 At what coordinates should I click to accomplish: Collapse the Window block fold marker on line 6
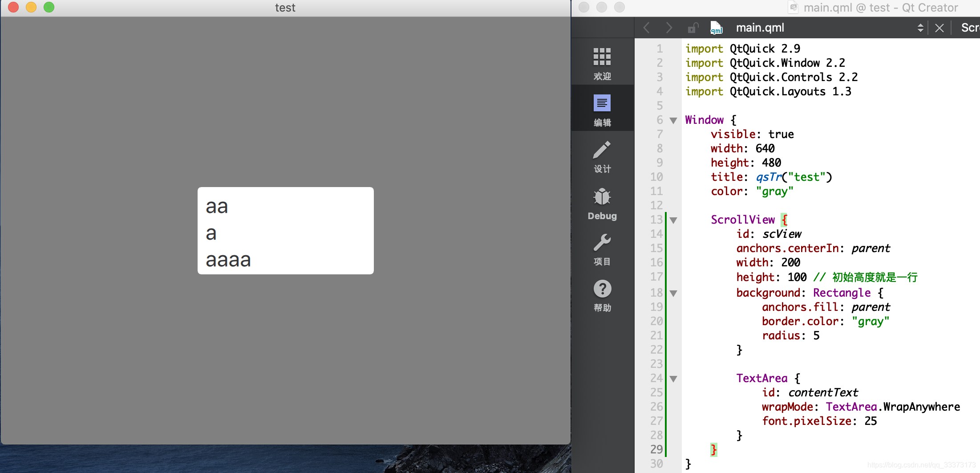tap(673, 120)
